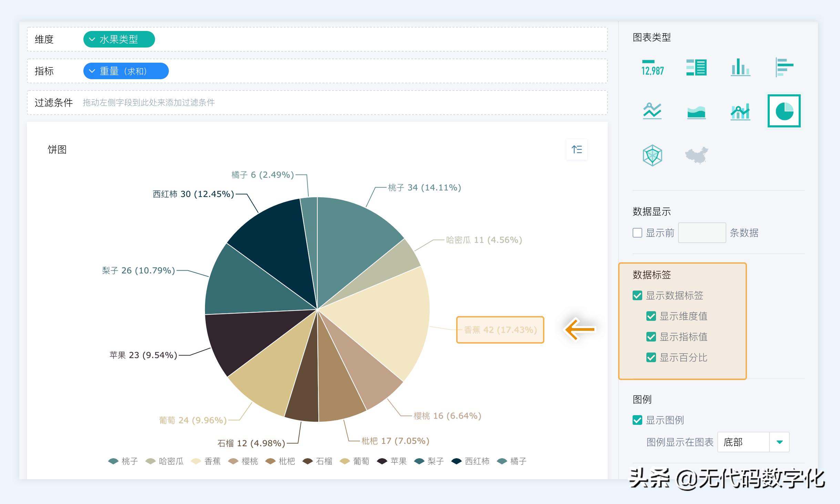Toggle 显示图例 off
The width and height of the screenshot is (840, 504).
click(637, 420)
